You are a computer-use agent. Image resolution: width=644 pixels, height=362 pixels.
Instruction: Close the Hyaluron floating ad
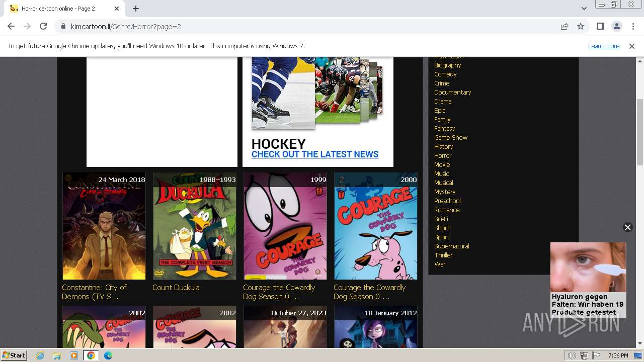point(627,227)
